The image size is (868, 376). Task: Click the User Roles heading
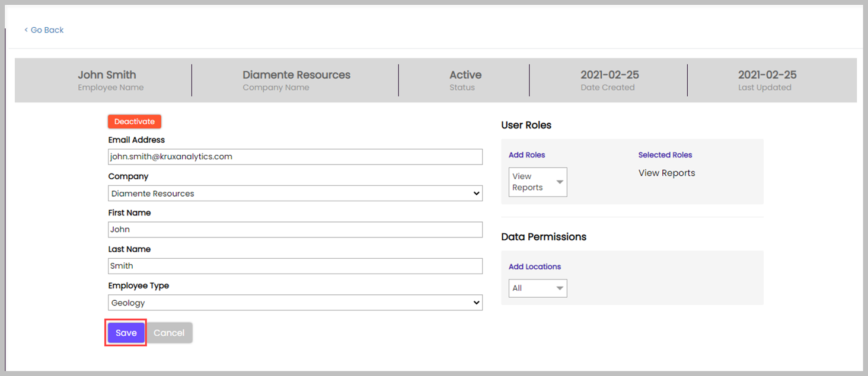pyautogui.click(x=526, y=126)
